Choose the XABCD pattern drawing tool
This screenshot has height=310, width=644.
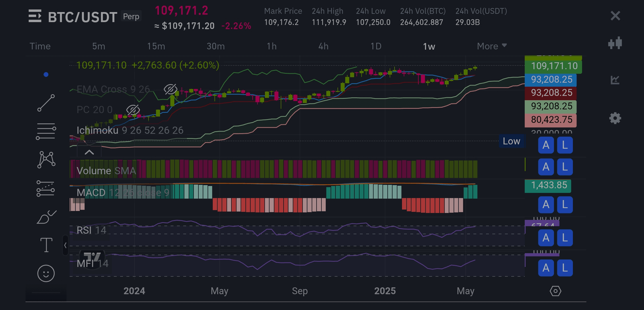pos(46,160)
